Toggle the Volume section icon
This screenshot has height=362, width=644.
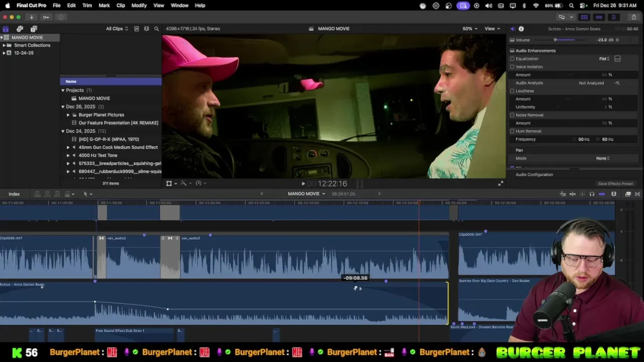[x=512, y=40]
